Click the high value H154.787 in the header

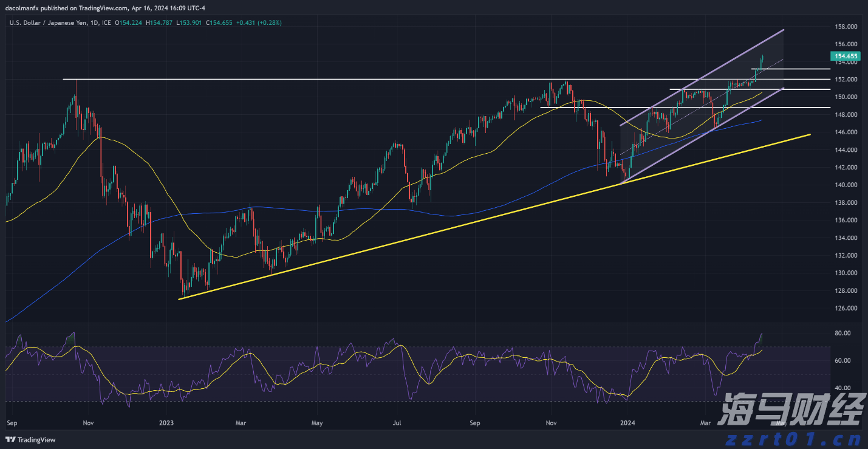tap(159, 22)
